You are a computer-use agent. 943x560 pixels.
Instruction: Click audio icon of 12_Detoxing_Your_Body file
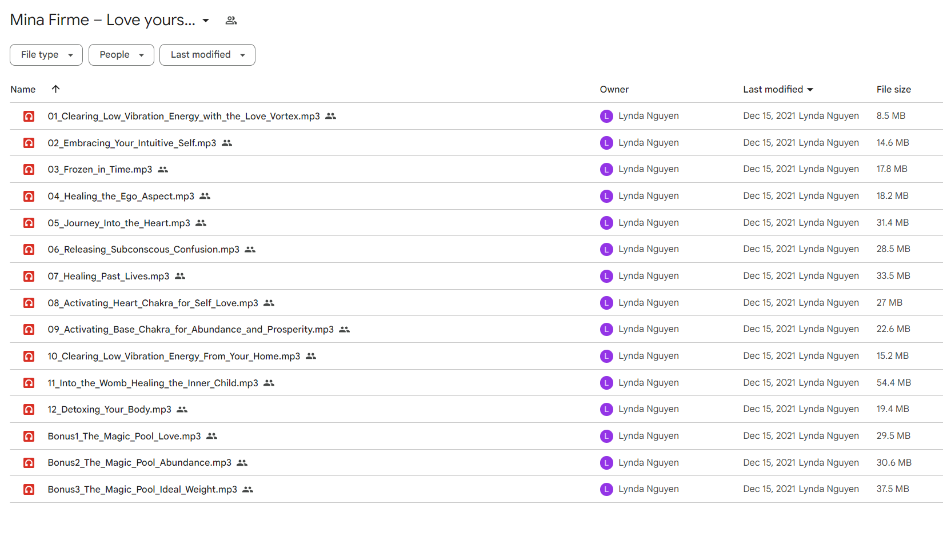pyautogui.click(x=29, y=409)
